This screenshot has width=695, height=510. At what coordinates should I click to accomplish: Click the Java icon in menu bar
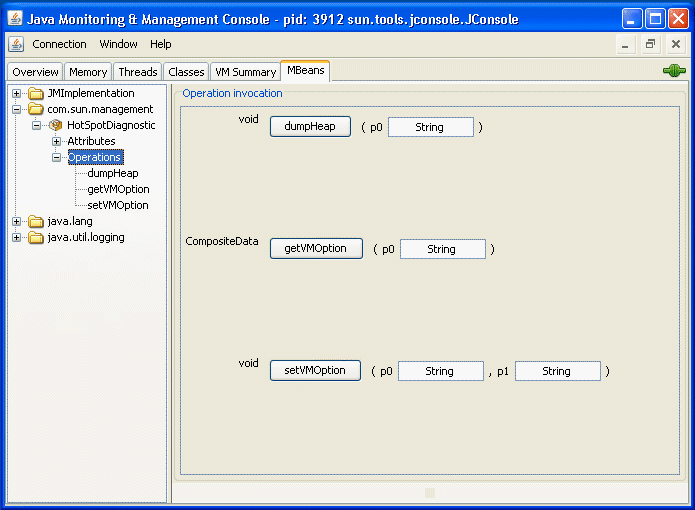tap(16, 44)
